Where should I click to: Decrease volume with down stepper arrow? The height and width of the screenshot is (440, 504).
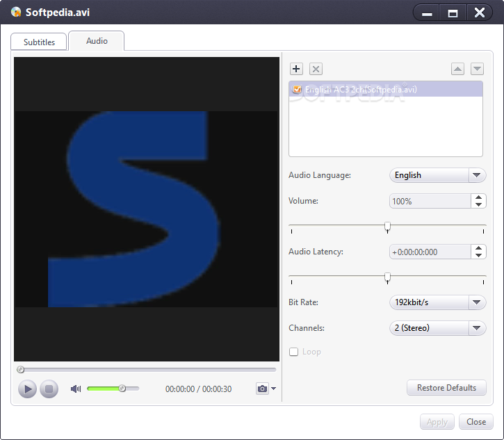[x=478, y=205]
